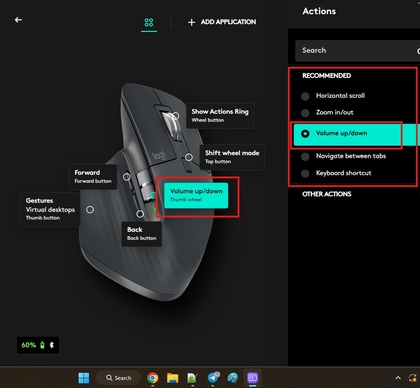Select Horizontal scroll radio option

point(305,96)
